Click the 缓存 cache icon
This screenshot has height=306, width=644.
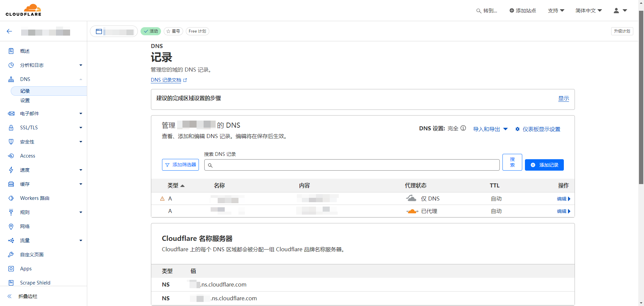(11, 184)
